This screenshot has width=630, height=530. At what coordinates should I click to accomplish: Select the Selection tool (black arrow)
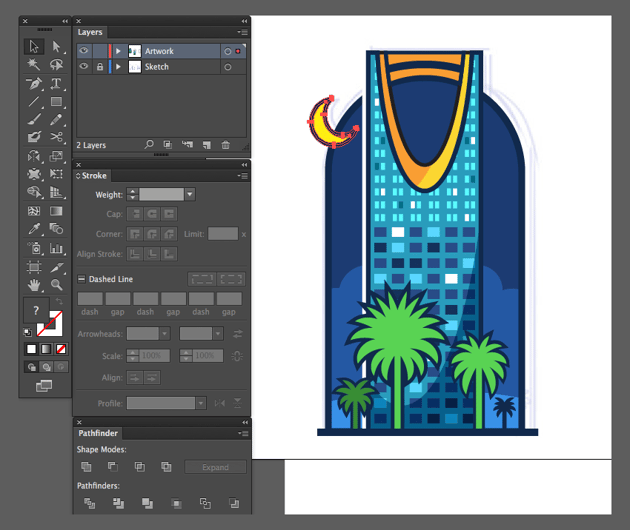click(x=34, y=47)
